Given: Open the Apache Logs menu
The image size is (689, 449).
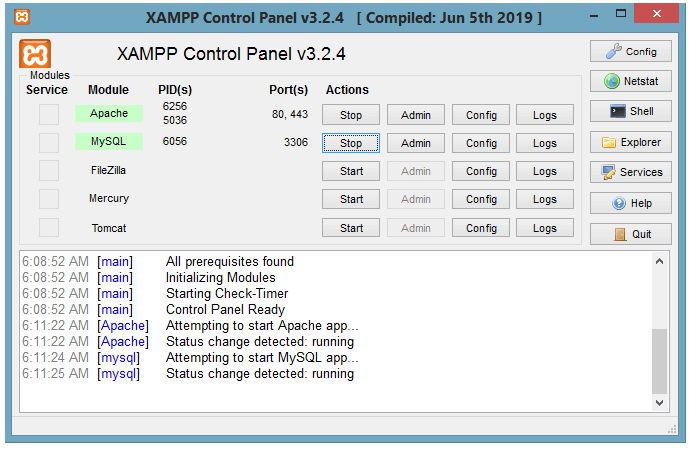Looking at the screenshot, I should pos(545,115).
